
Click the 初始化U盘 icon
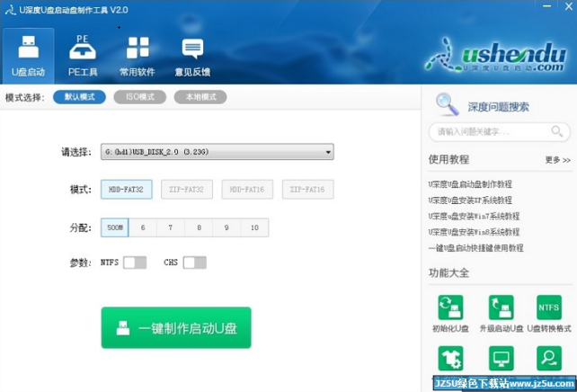(450, 307)
